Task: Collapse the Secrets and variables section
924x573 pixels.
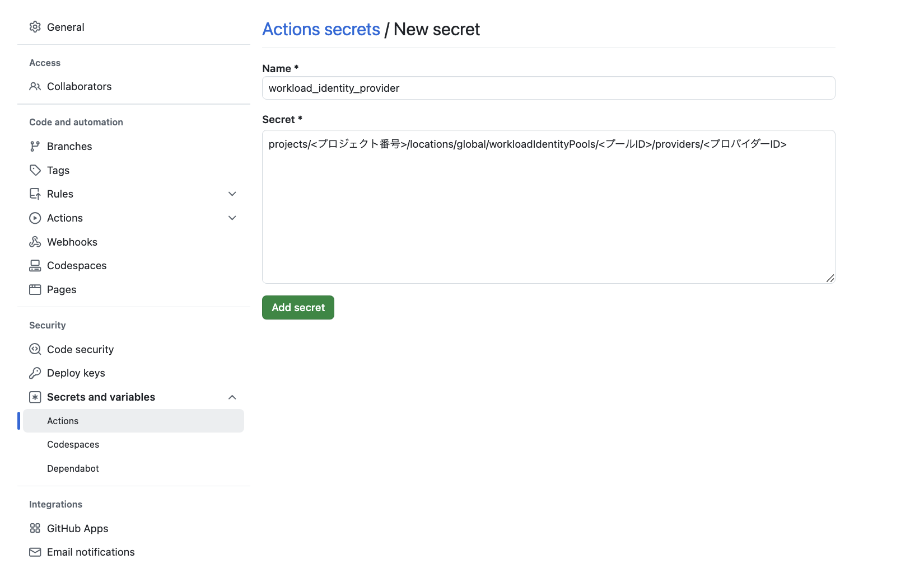Action: pyautogui.click(x=232, y=397)
